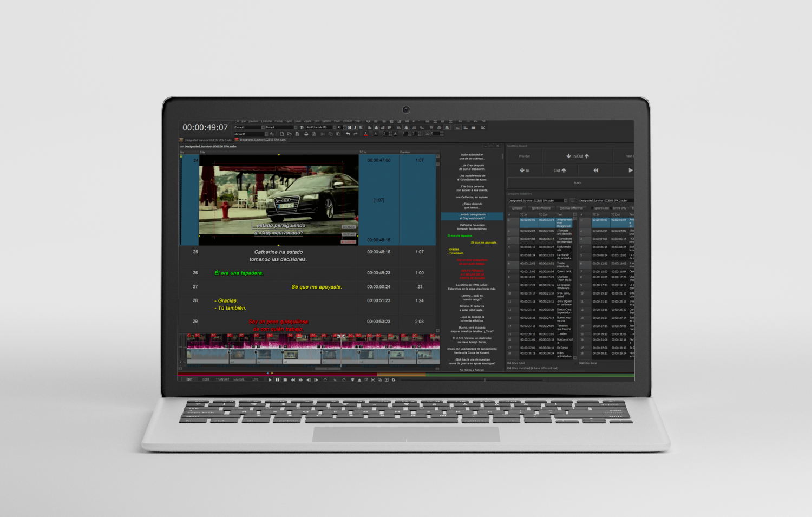Click the play arrow on Spotting Board
The height and width of the screenshot is (517, 812).
631,171
